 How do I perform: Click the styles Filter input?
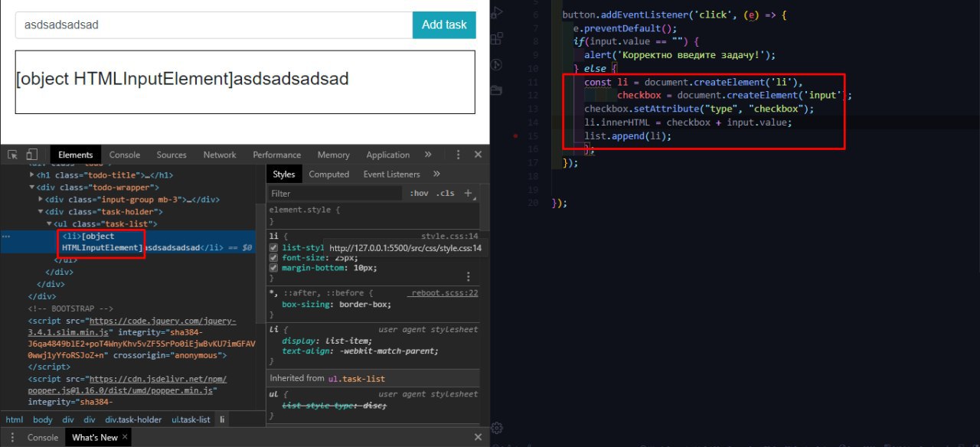[335, 194]
